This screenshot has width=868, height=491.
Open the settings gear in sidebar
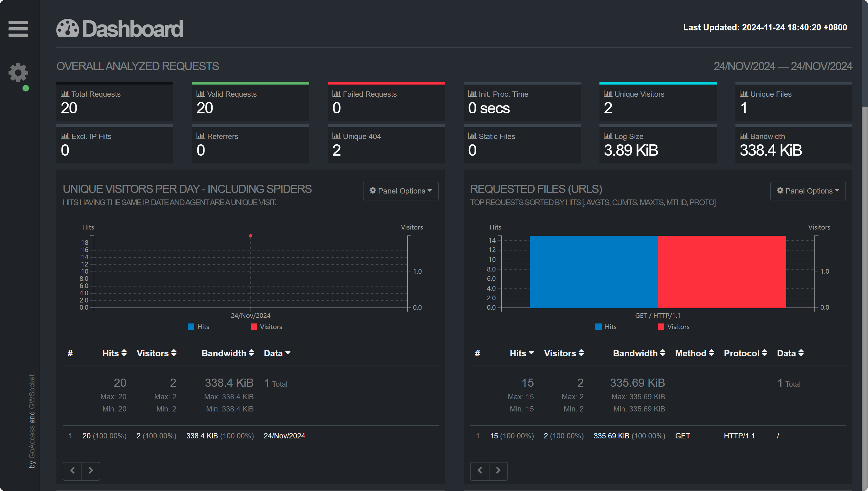click(x=18, y=73)
